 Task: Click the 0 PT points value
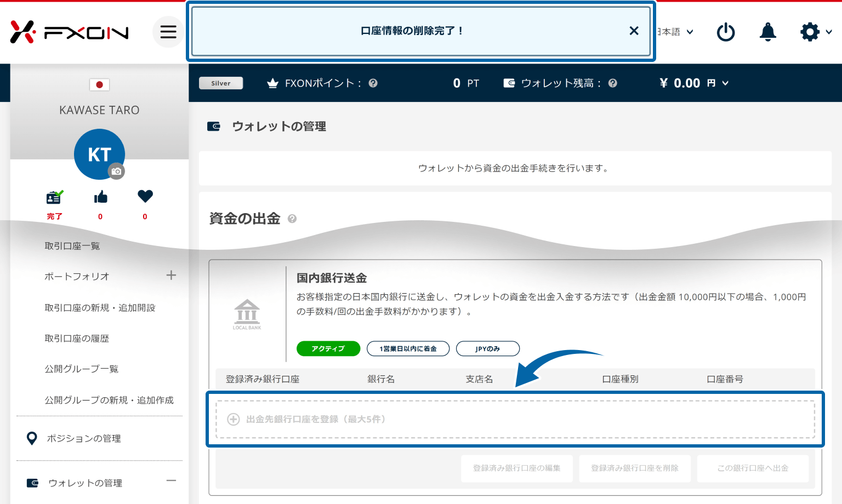(x=466, y=83)
